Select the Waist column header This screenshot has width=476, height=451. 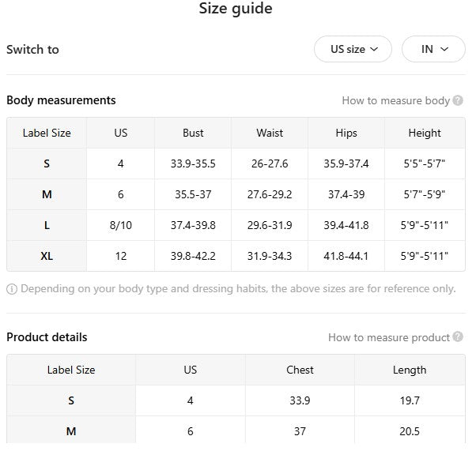tap(270, 133)
